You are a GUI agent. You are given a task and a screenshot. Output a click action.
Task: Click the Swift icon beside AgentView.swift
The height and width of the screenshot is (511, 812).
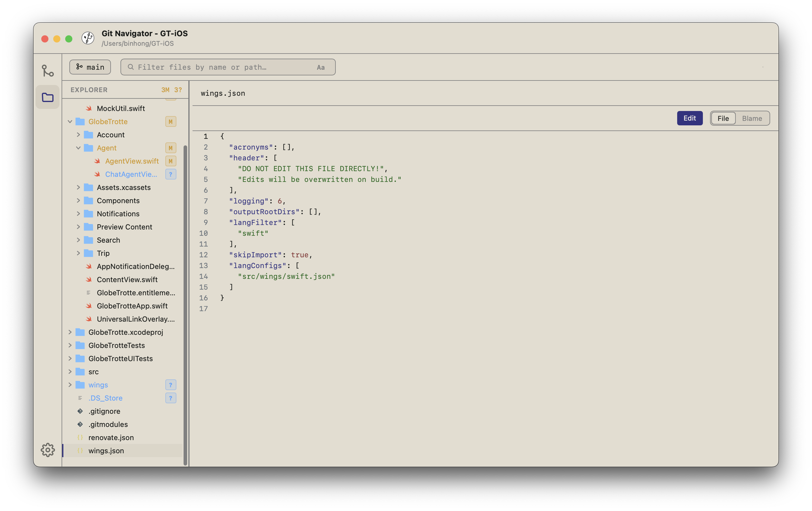[97, 161]
